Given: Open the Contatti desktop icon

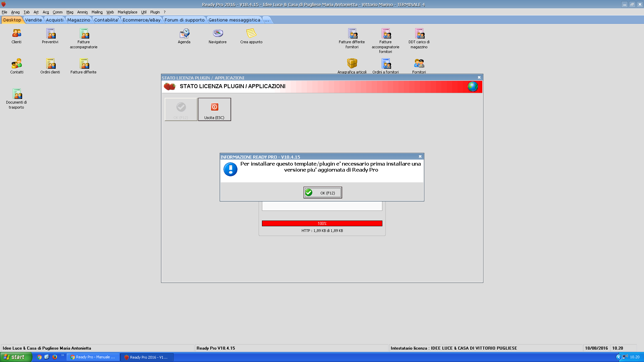Looking at the screenshot, I should pos(16,66).
